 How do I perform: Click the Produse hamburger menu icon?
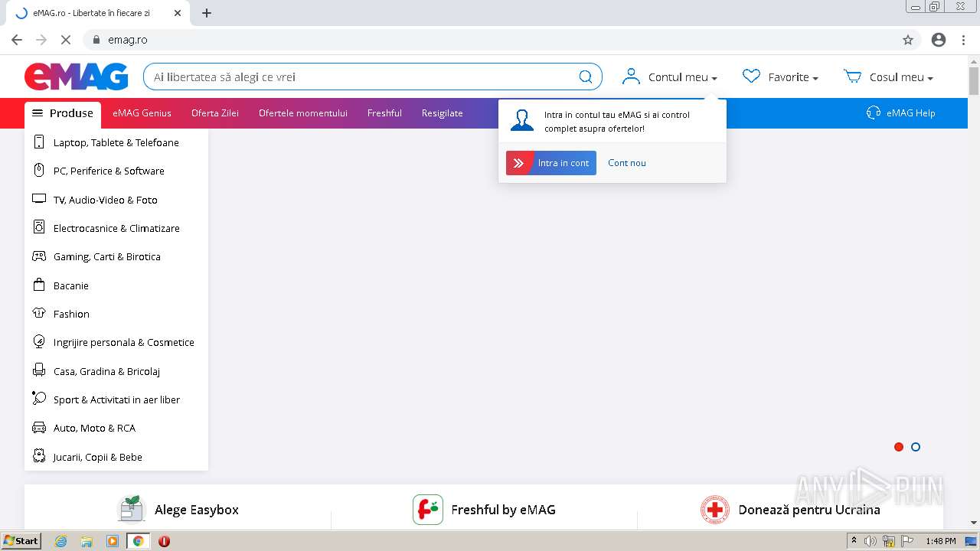click(38, 112)
